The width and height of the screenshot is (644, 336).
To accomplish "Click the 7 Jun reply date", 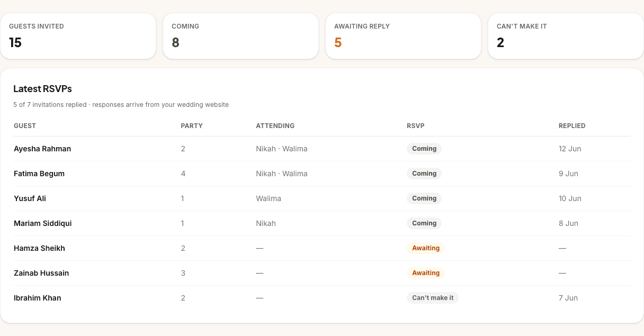I will 568,298.
